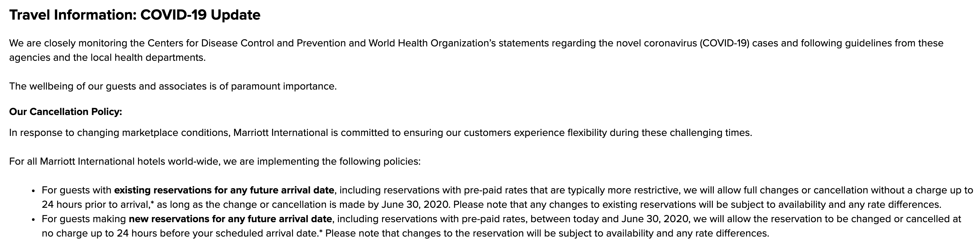Screen dimensions: 980x247
Task: Click bold text "existing reservations for any future arrival date"
Action: click(x=224, y=190)
